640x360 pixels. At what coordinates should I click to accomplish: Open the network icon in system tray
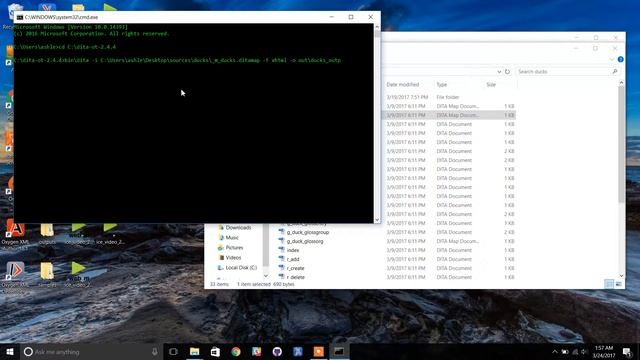pos(575,351)
